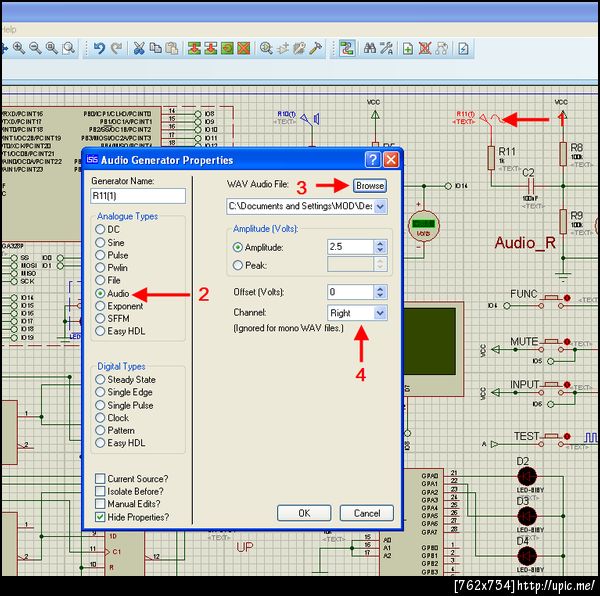600x596 pixels.
Task: Click the New Sheet icon
Action: 408,48
